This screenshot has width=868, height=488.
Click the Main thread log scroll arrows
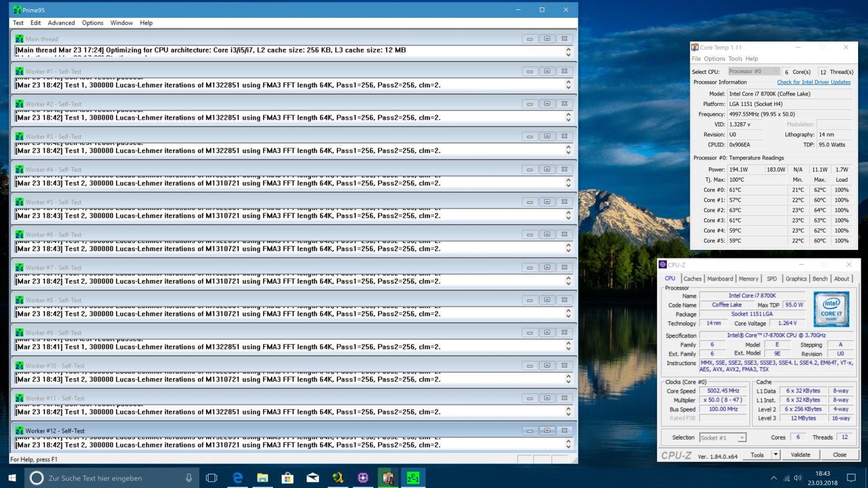click(x=568, y=51)
